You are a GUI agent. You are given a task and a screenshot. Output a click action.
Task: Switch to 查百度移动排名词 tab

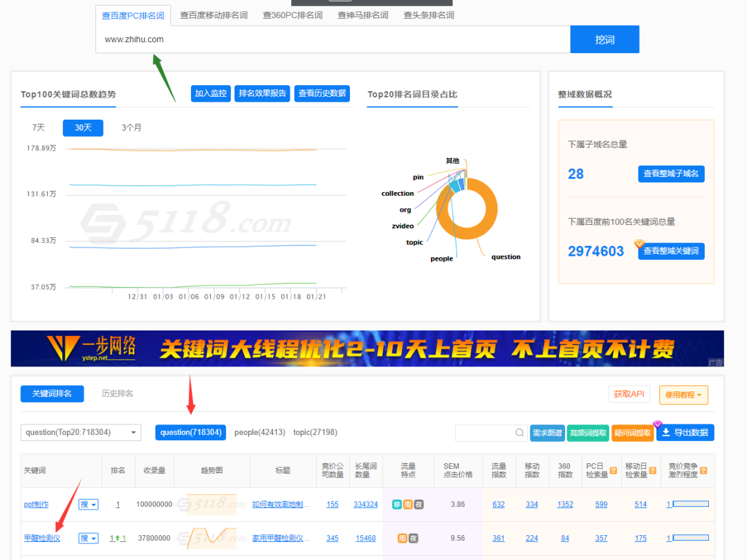214,15
